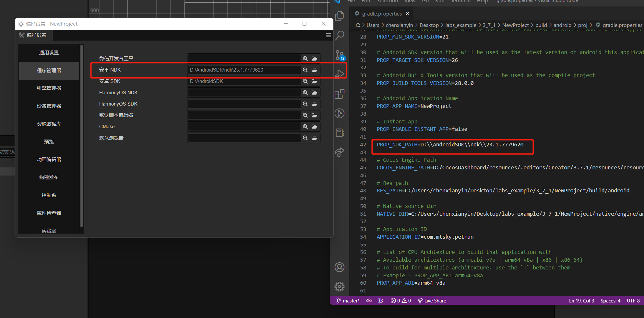Open the Manage gear in VS Code
644x318 pixels.
point(340,286)
